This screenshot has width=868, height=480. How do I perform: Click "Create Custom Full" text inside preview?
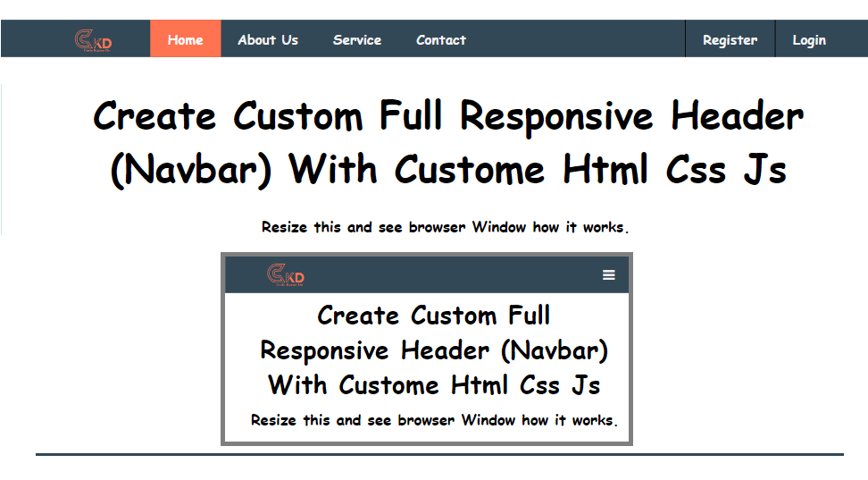(x=434, y=316)
